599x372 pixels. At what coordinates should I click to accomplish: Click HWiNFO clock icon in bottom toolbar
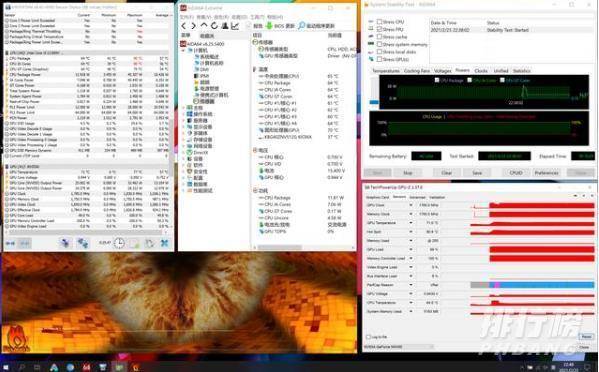pyautogui.click(x=119, y=243)
